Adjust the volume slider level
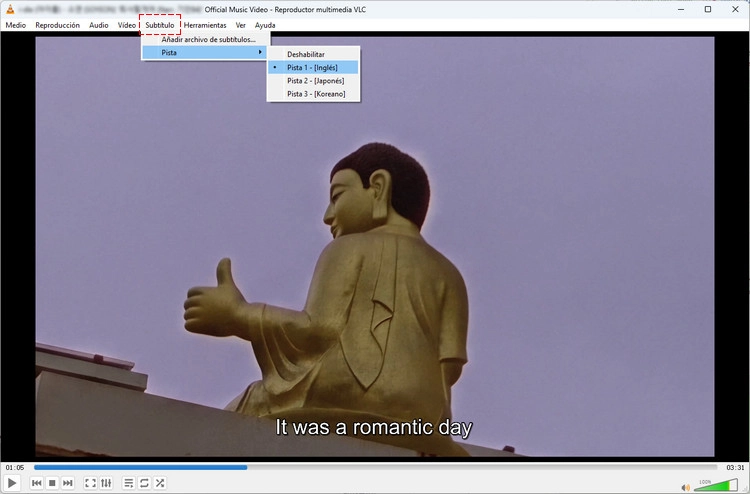The image size is (750, 494). 716,485
